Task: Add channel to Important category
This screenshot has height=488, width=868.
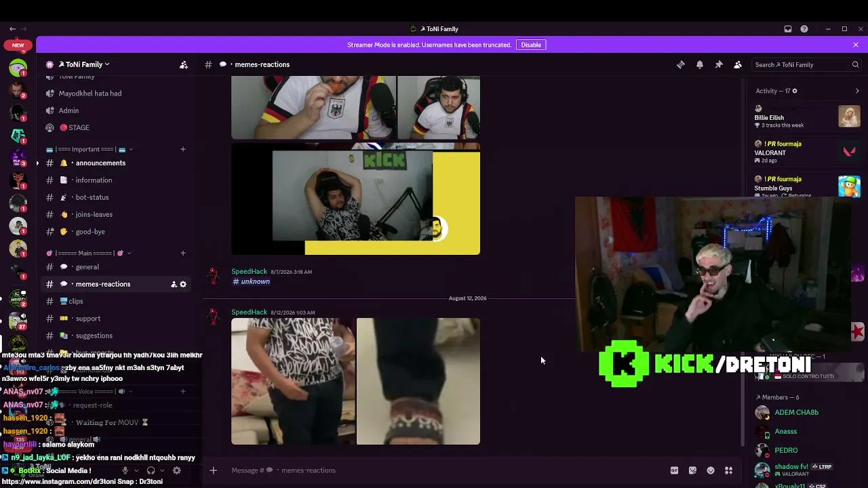Action: tap(182, 149)
